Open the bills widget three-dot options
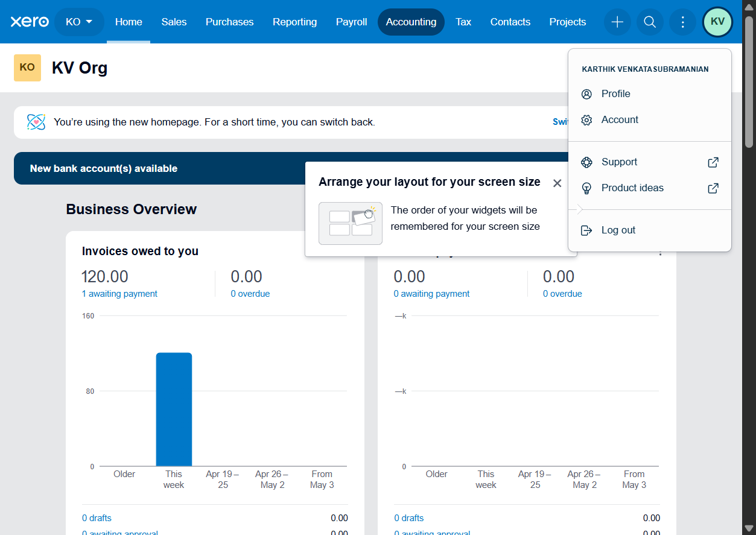The height and width of the screenshot is (535, 756). click(660, 252)
